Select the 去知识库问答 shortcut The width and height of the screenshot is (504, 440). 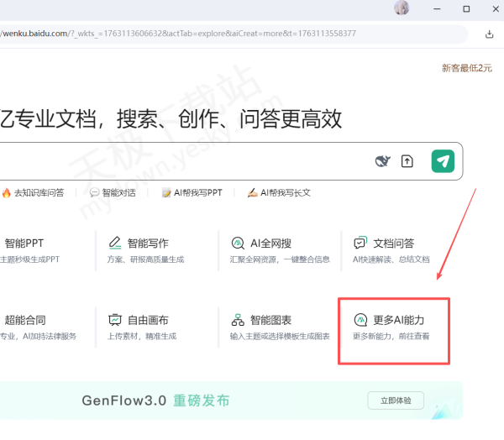[x=34, y=192]
